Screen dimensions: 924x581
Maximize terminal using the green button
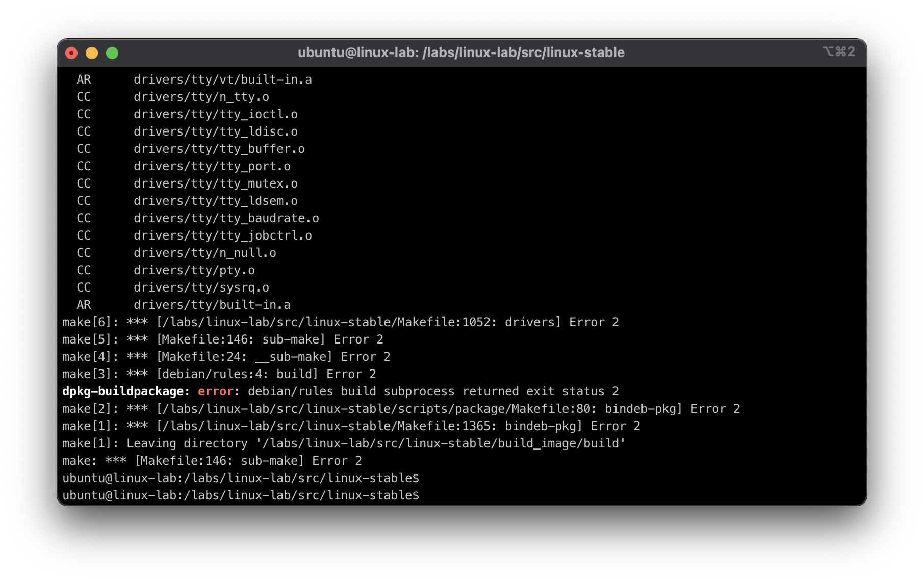click(x=112, y=53)
